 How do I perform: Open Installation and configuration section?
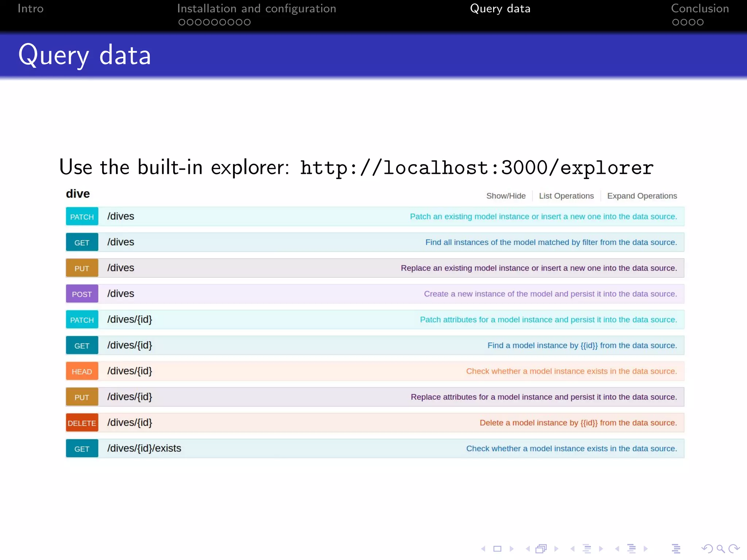point(256,8)
